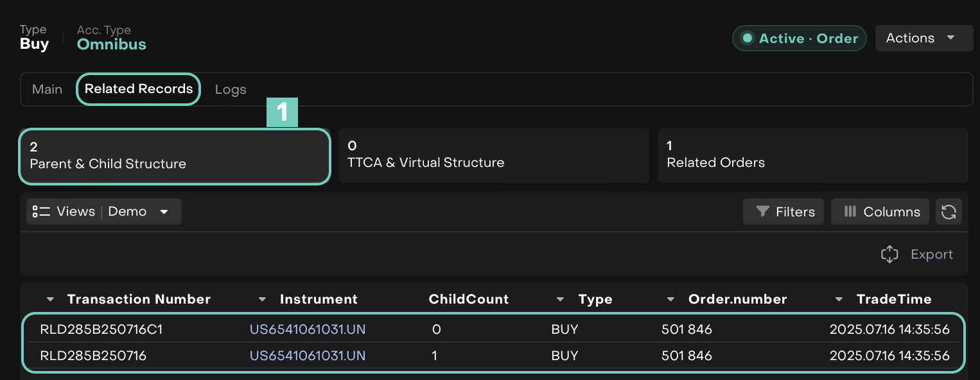Open Transaction Number column sort arrow
Viewport: 980px width, 380px height.
(51, 300)
